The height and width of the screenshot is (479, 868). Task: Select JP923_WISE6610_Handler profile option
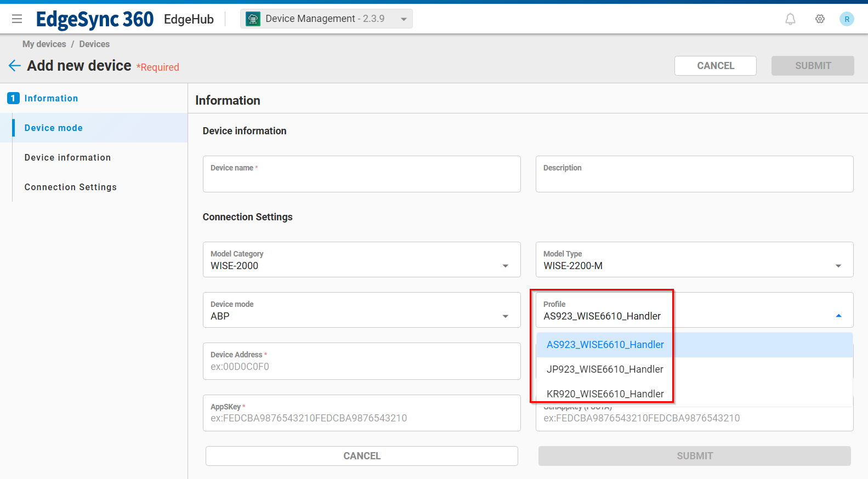pyautogui.click(x=605, y=369)
